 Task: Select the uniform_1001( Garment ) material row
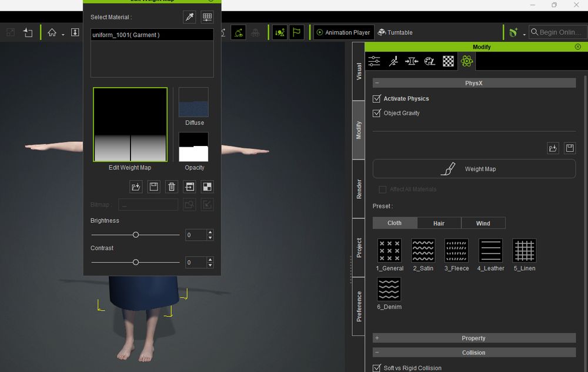click(152, 35)
